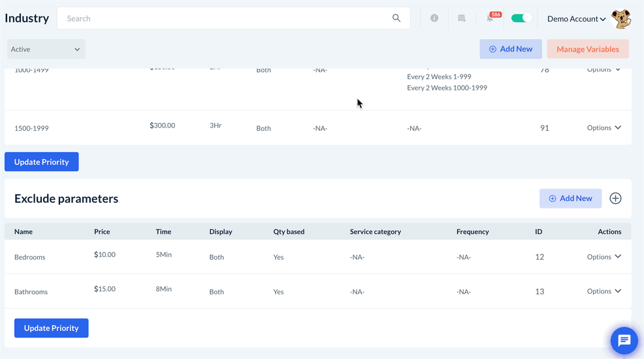Image resolution: width=644 pixels, height=359 pixels.
Task: Click the top Add New button
Action: pos(511,49)
